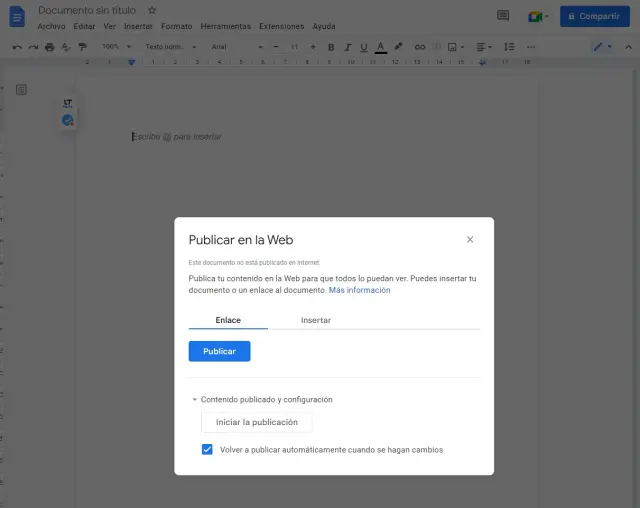Click the undo arrow icon
This screenshot has height=508, width=640.
coord(18,46)
